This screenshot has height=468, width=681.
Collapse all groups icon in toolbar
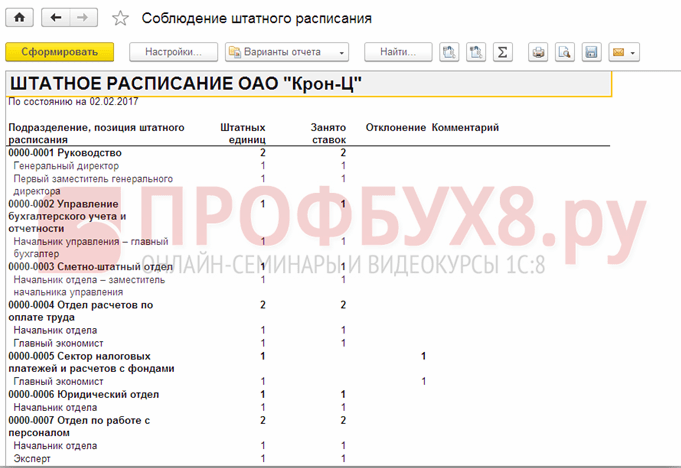click(476, 52)
